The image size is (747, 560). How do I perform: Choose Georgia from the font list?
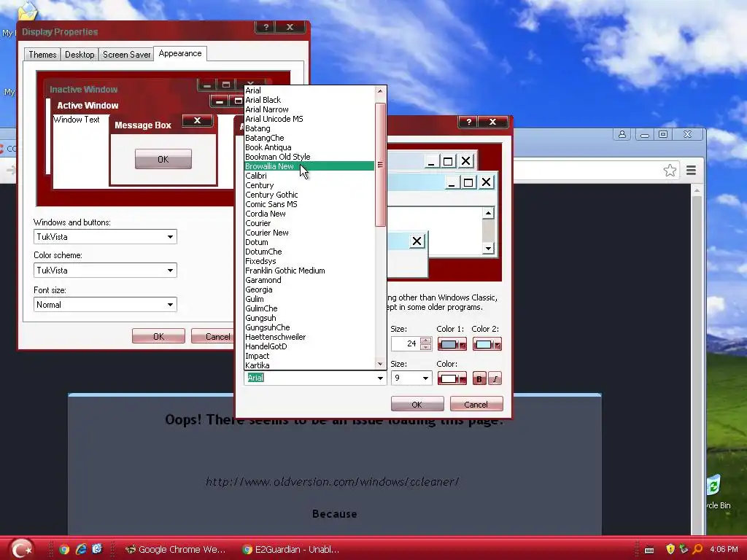(x=309, y=289)
